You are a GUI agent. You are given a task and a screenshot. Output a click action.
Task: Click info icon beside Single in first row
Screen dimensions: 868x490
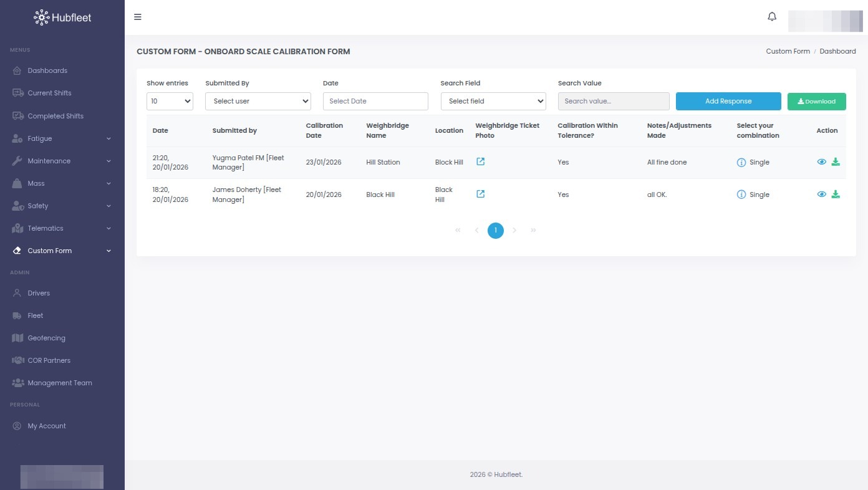[741, 163]
